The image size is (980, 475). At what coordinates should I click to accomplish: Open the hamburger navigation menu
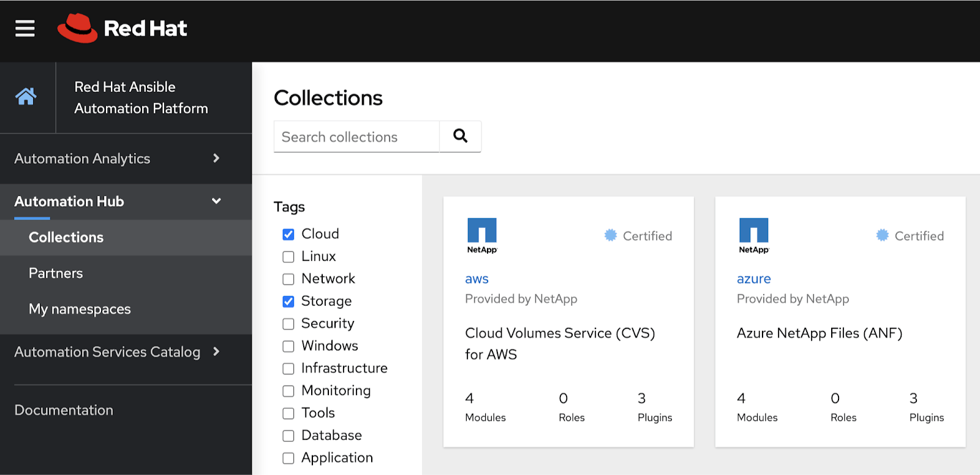click(x=25, y=28)
